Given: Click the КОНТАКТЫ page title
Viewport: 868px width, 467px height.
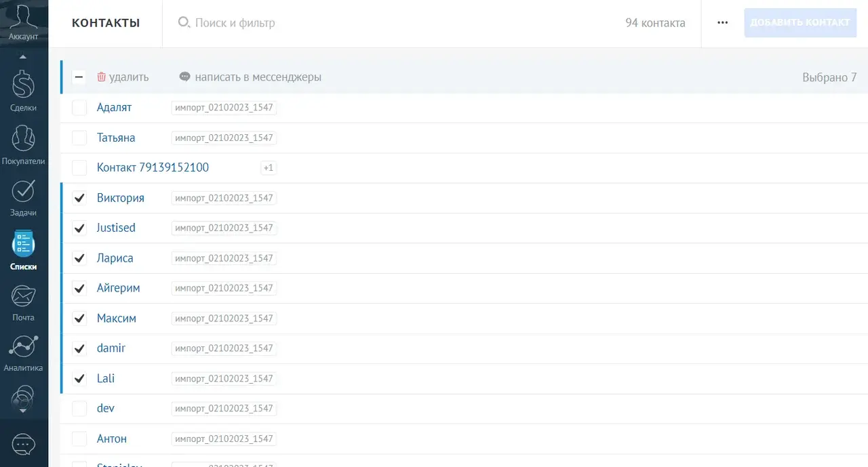Looking at the screenshot, I should pos(106,23).
